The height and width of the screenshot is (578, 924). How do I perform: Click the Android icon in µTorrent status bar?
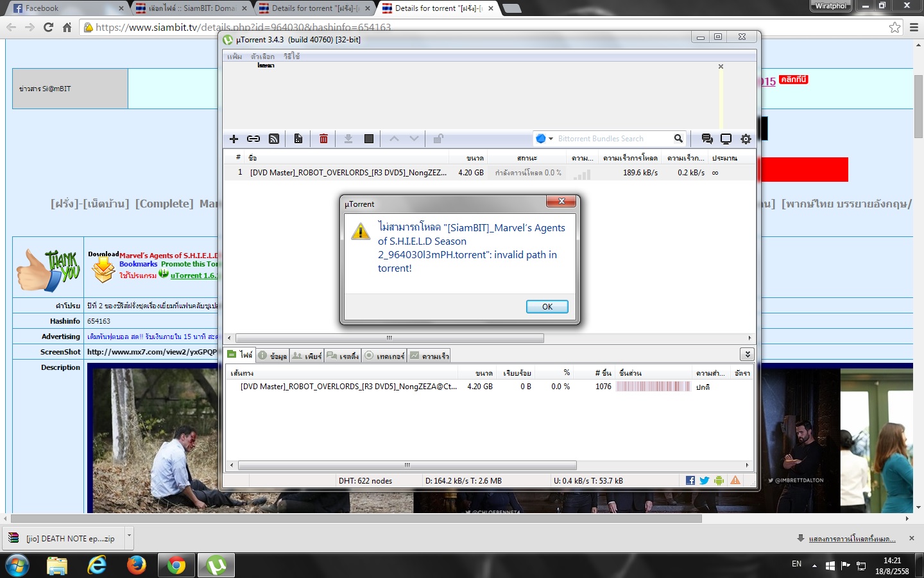click(719, 480)
